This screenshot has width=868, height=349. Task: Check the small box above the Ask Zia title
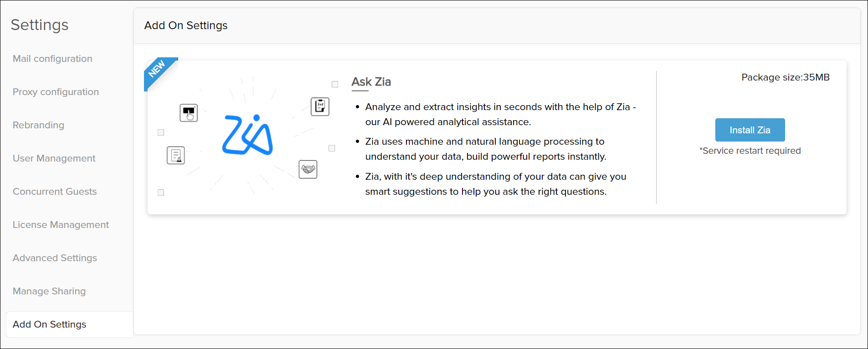(x=335, y=84)
